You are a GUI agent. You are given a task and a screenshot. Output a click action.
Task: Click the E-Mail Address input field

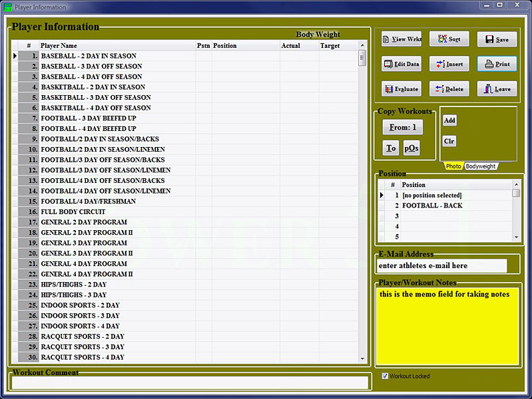click(x=442, y=266)
